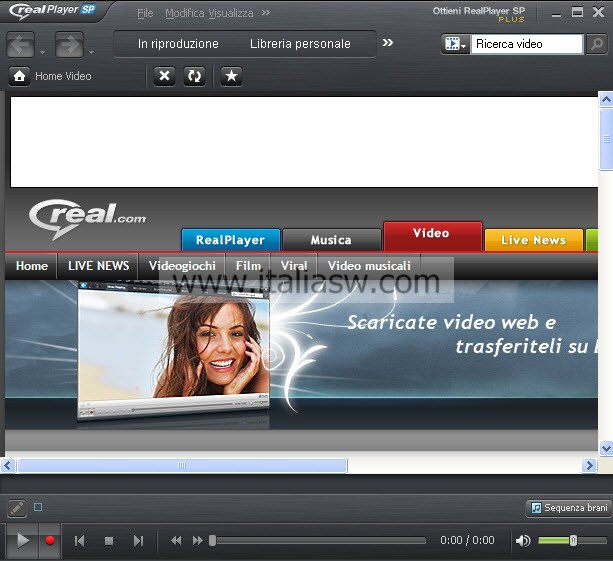Image resolution: width=613 pixels, height=561 pixels.
Task: Click left arrow of horizontal scrollbar
Action: [x=8, y=466]
